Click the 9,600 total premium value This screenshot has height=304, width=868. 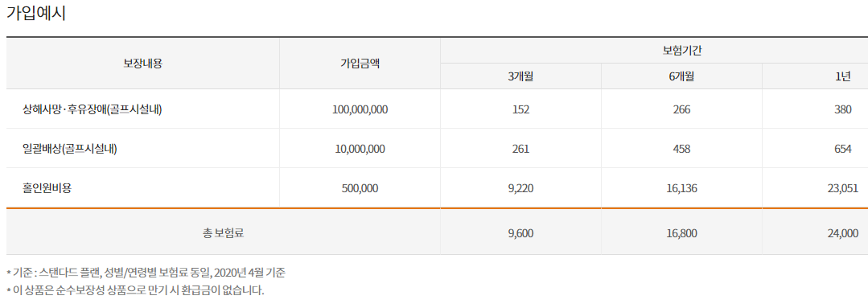pyautogui.click(x=520, y=233)
